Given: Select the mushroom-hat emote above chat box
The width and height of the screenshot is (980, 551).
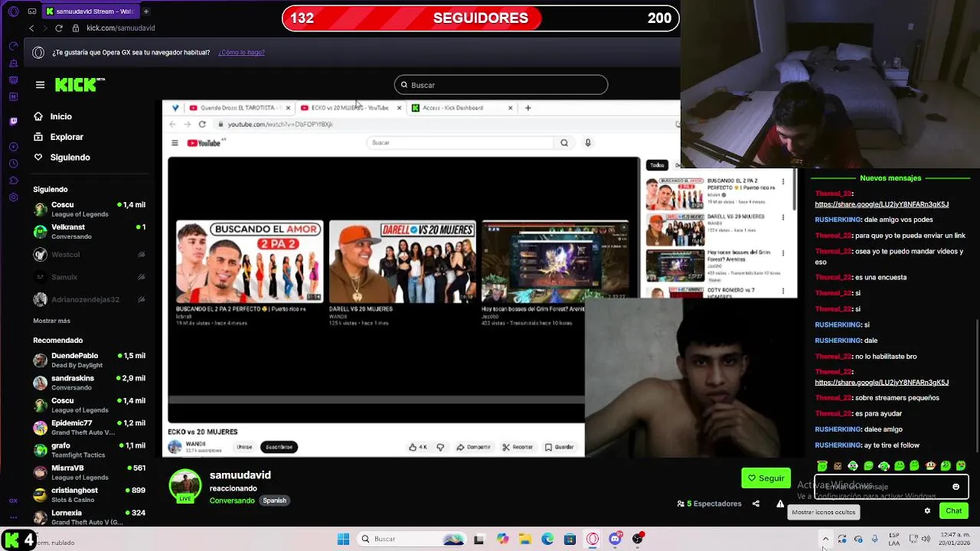Looking at the screenshot, I should coord(930,465).
